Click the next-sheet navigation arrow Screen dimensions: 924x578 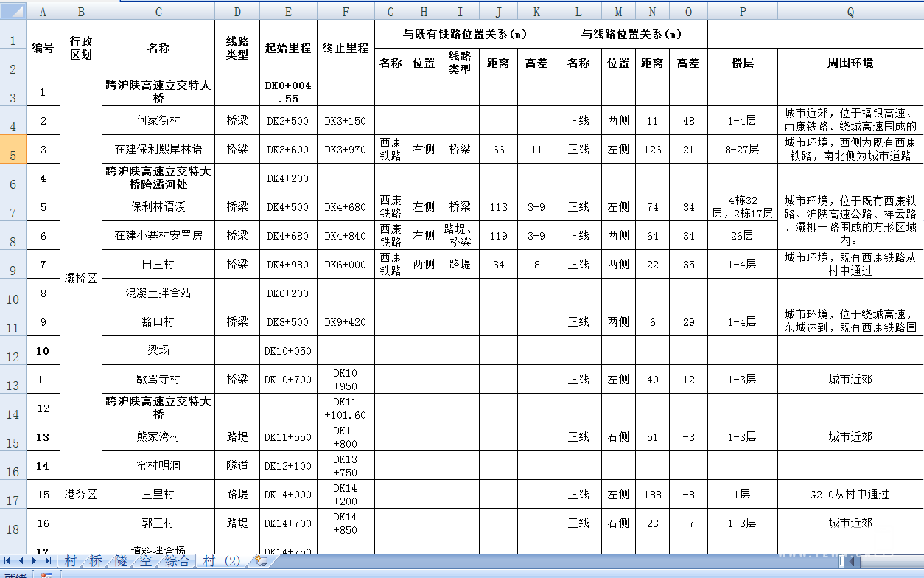(x=34, y=562)
